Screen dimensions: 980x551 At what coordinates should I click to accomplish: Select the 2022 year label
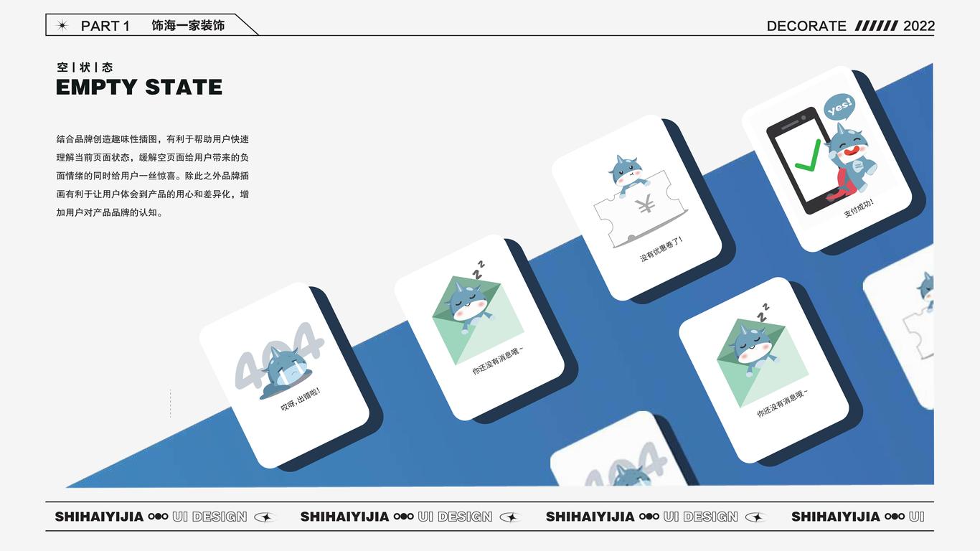(919, 26)
